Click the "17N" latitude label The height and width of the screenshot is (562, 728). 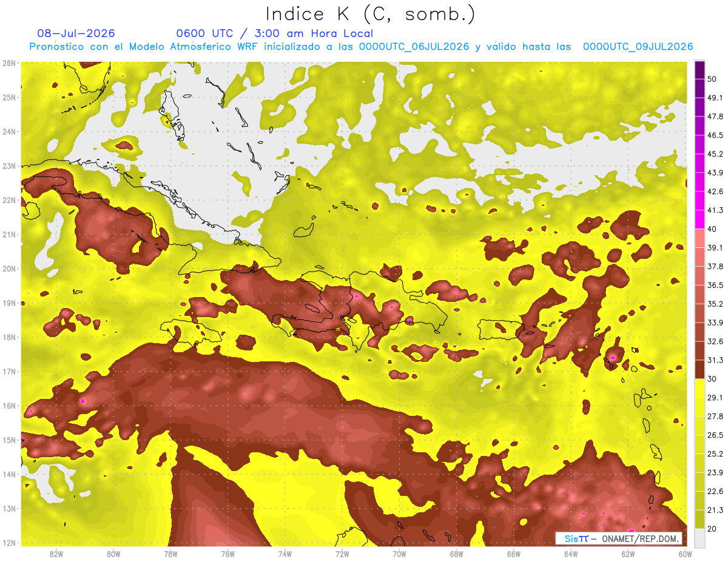[8, 371]
